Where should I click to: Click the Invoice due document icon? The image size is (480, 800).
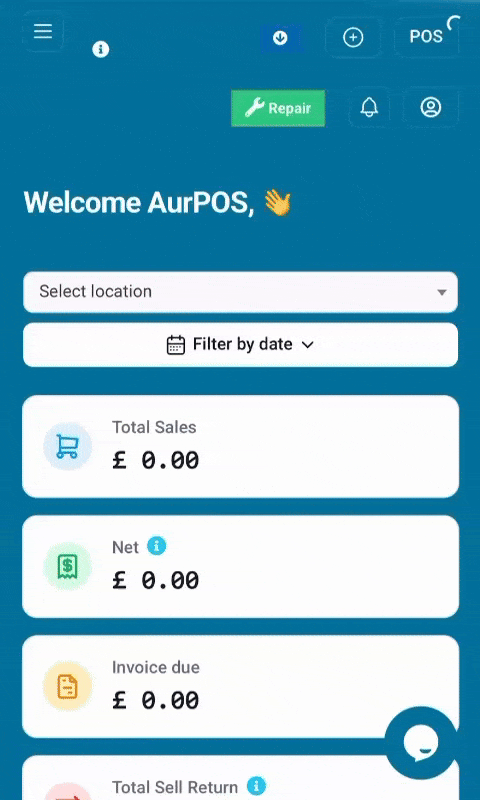click(x=67, y=686)
